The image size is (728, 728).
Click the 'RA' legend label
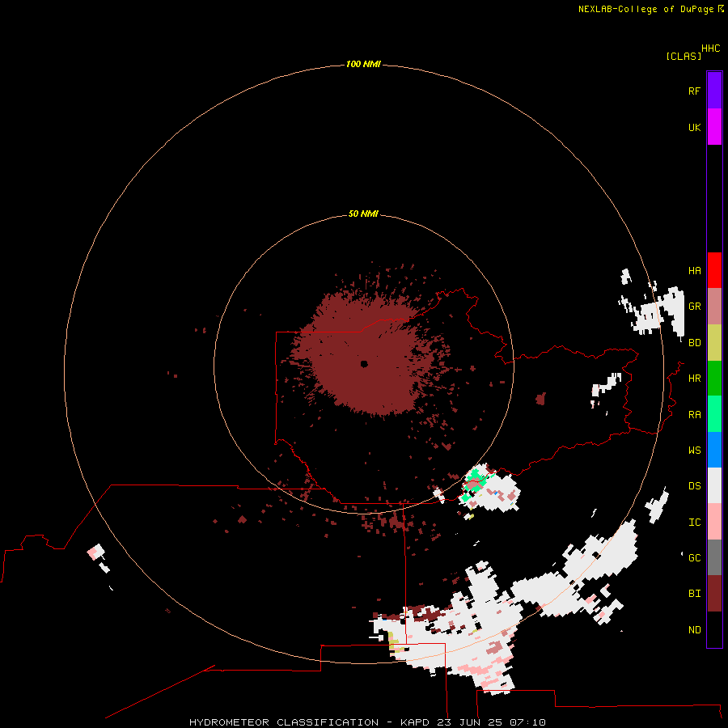(x=694, y=415)
